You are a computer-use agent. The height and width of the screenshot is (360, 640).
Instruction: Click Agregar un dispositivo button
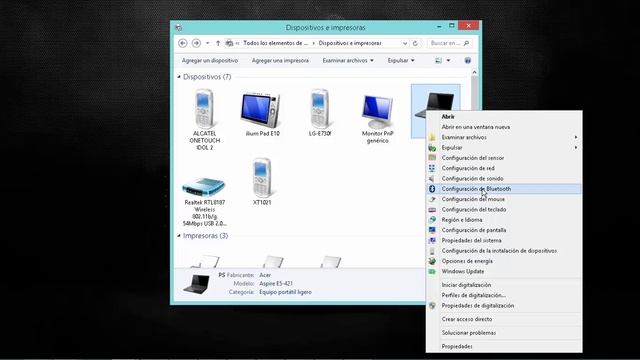[210, 60]
